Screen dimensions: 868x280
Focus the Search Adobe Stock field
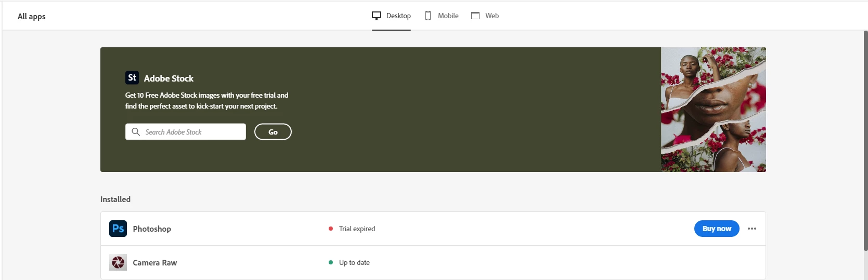186,132
